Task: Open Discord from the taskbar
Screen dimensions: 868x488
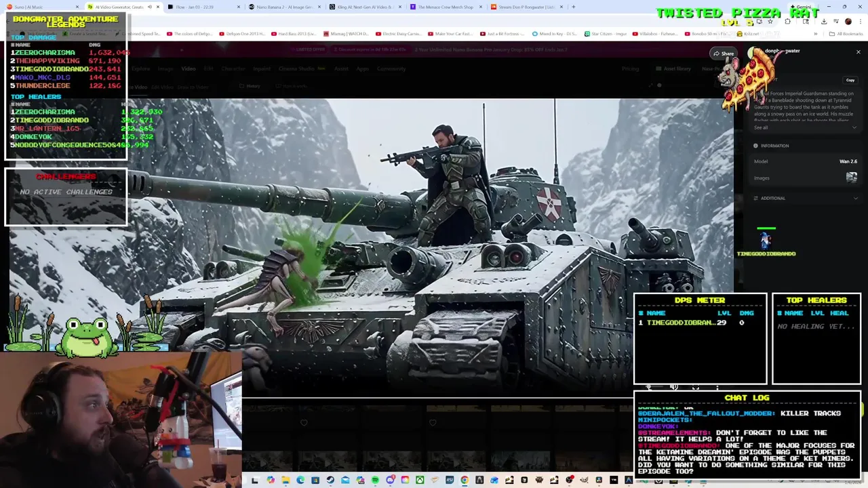Action: point(391,480)
